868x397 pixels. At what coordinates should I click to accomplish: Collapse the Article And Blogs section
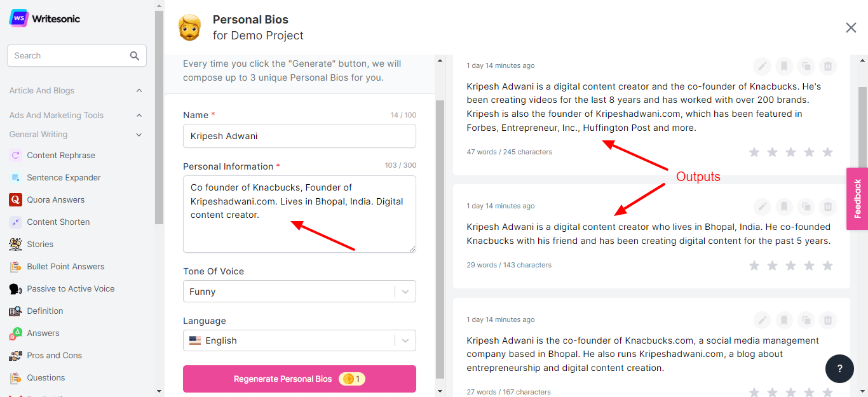pos(139,91)
